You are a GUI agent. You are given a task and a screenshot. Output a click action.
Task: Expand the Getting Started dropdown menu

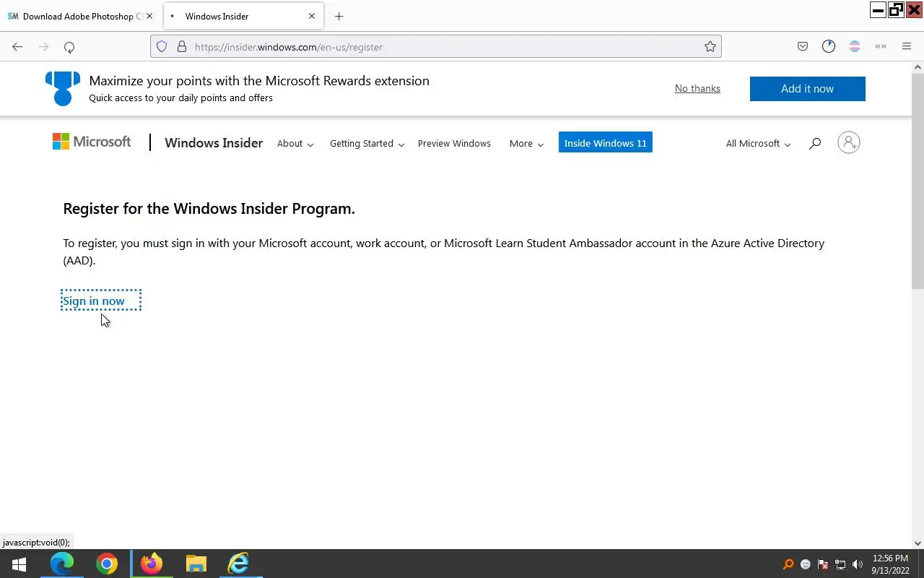pyautogui.click(x=367, y=143)
